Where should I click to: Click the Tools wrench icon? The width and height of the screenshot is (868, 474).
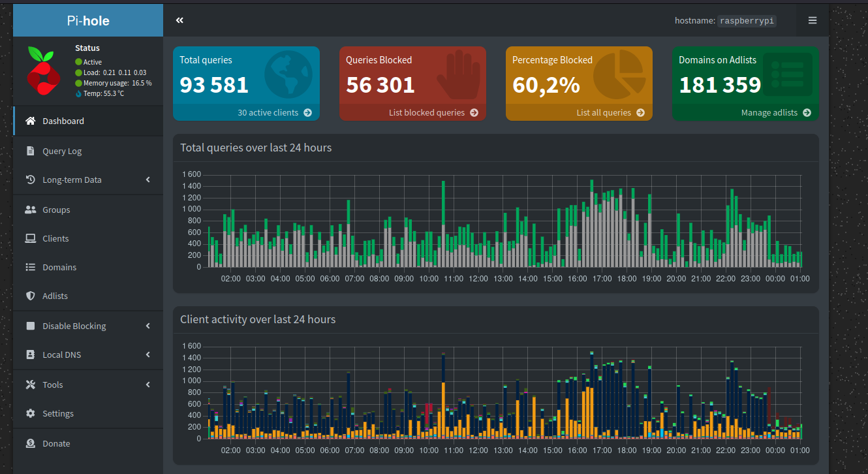30,385
